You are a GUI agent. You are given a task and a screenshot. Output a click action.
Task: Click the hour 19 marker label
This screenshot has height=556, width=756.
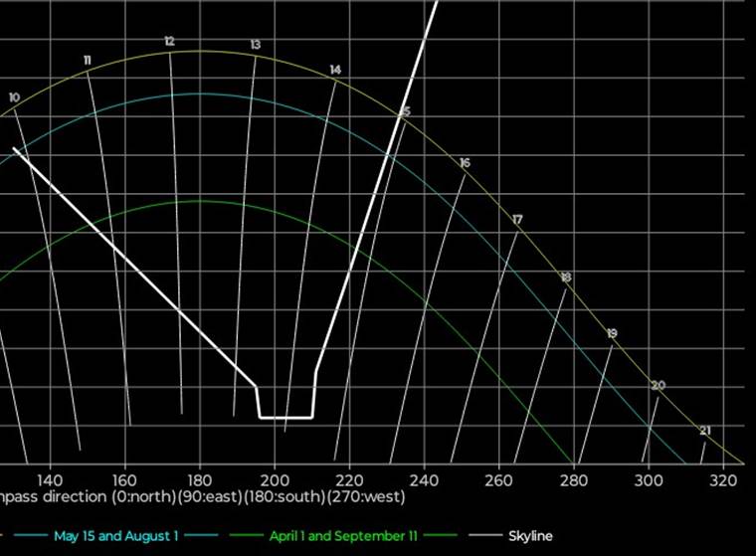[612, 333]
